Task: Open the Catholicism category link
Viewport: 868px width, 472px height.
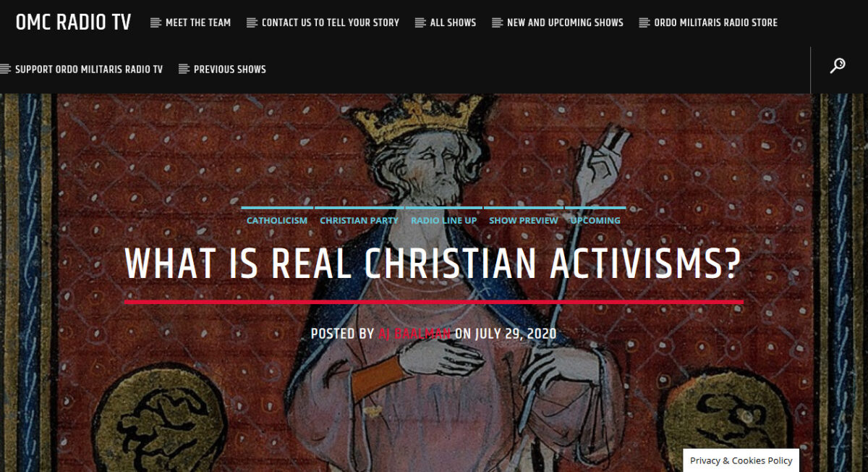Action: tap(277, 220)
